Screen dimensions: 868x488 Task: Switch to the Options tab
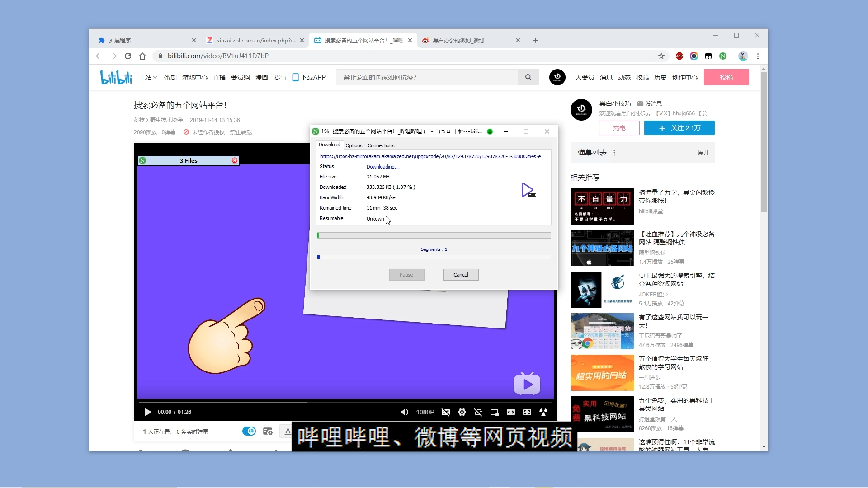[354, 145]
